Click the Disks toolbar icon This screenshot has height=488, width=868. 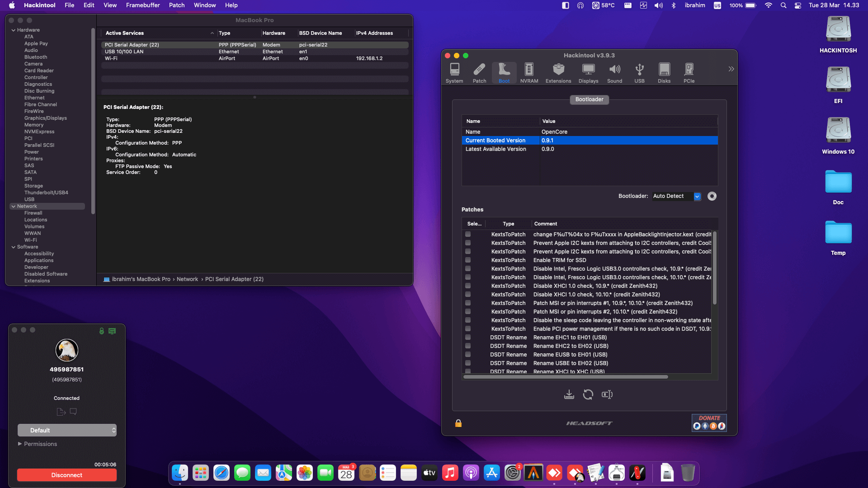[x=664, y=73]
